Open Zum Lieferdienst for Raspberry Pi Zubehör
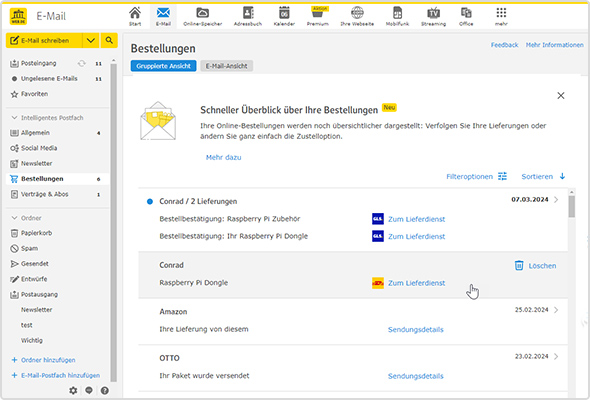The height and width of the screenshot is (400, 590). tap(417, 219)
